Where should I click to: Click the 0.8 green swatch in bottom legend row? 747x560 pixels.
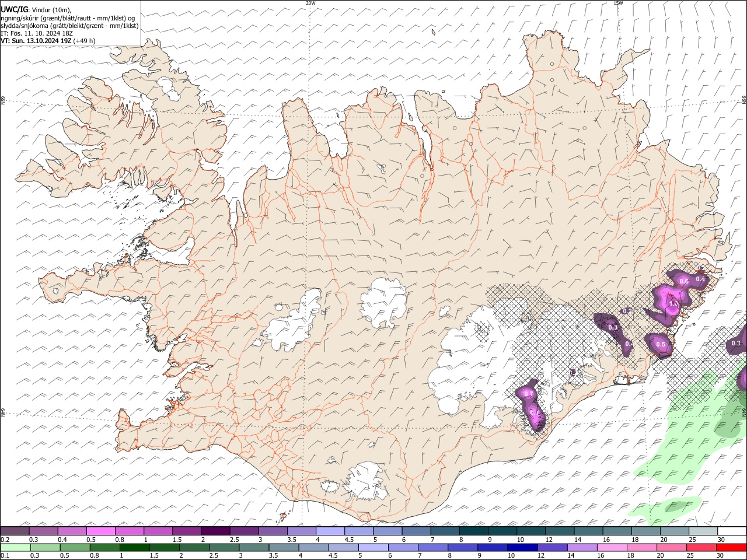pyautogui.click(x=104, y=548)
